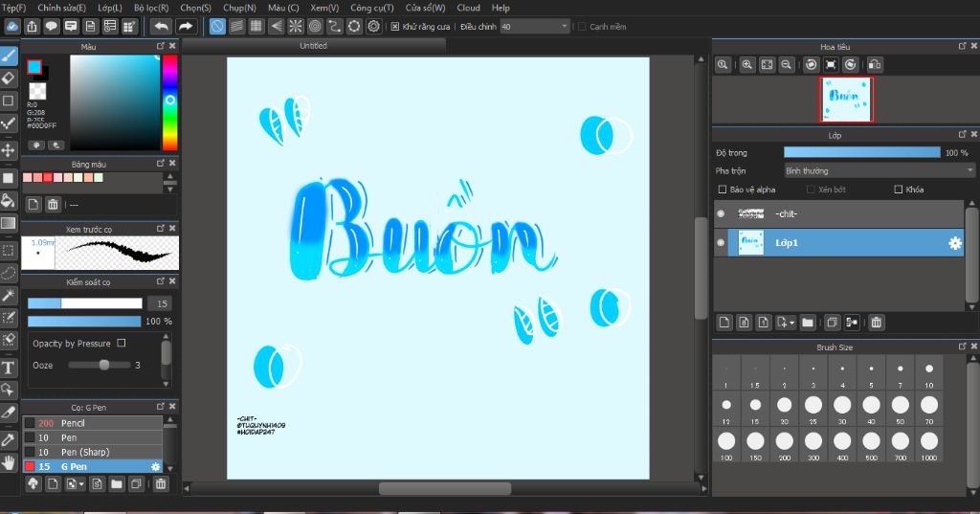Open the Chỉnh sửa(E) menu
The height and width of the screenshot is (514, 980).
tap(61, 8)
